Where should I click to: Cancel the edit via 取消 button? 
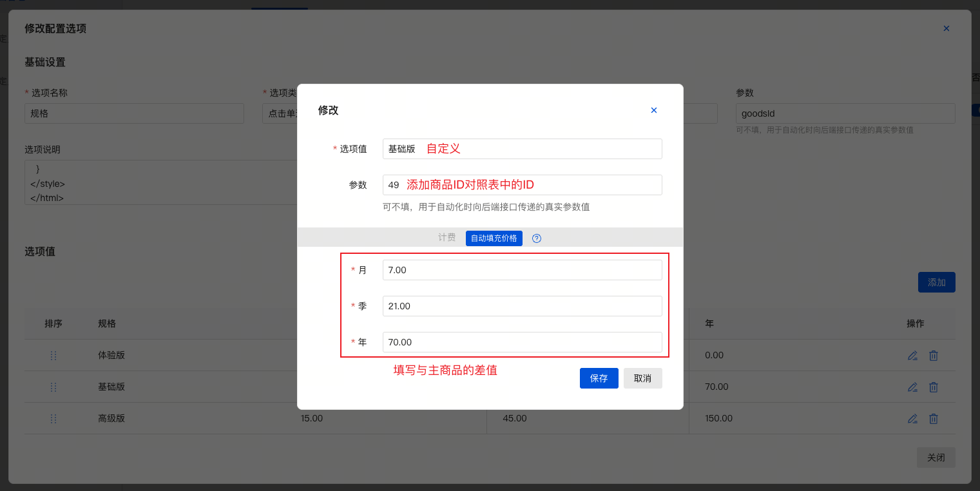[x=642, y=378]
